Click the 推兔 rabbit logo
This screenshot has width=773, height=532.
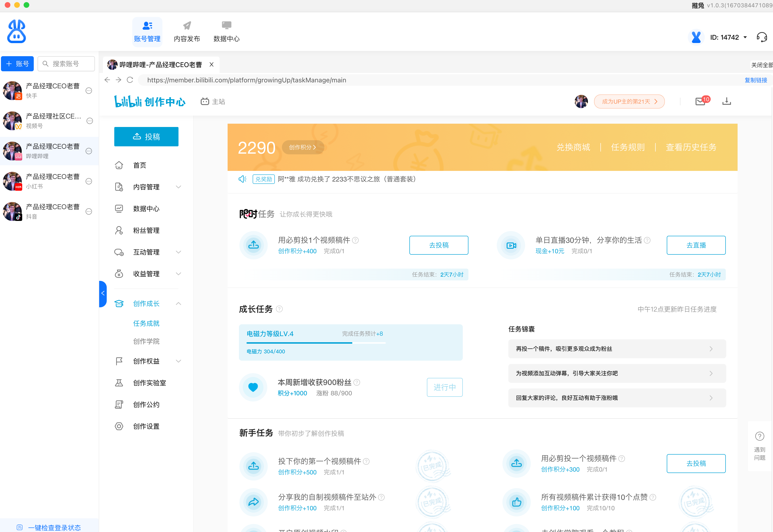17,31
